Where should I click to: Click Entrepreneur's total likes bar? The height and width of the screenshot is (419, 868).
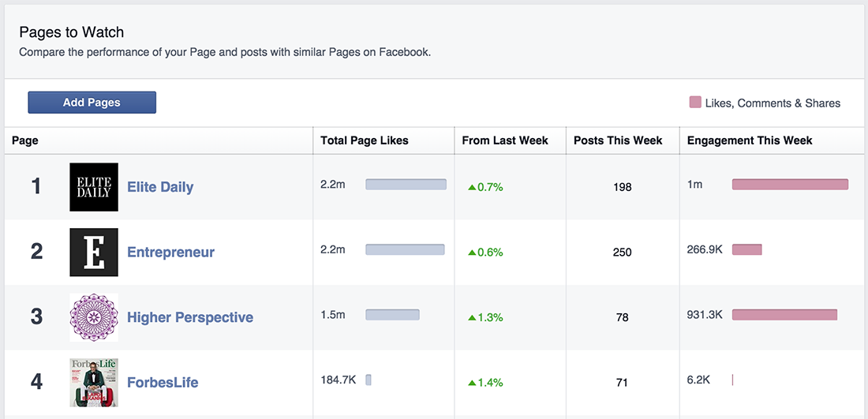405,249
